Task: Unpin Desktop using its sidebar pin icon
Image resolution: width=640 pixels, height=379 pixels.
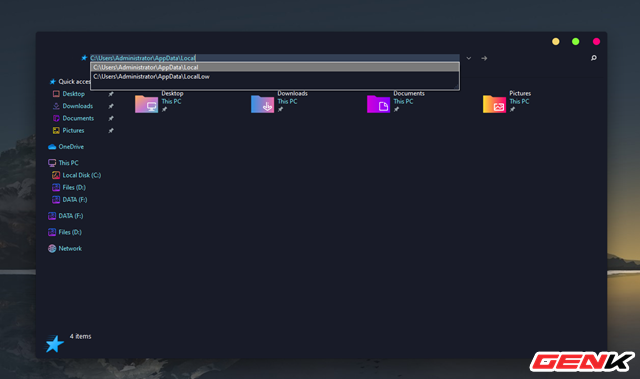Action: point(111,94)
